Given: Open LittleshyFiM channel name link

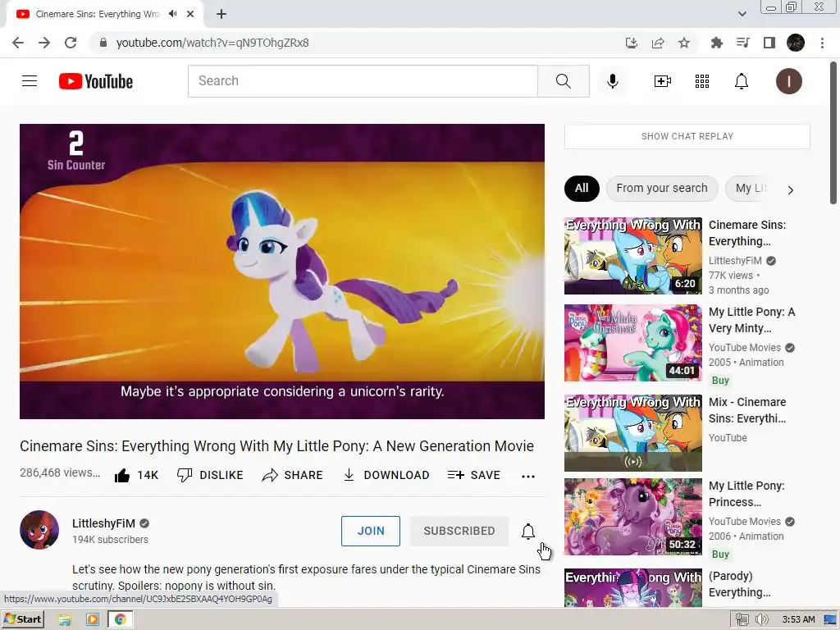Looking at the screenshot, I should coord(103,523).
